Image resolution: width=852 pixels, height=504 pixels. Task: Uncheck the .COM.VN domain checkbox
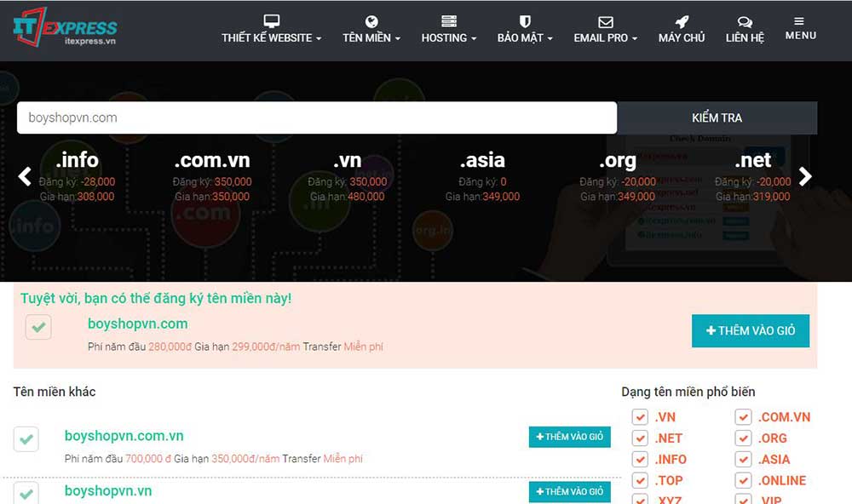point(744,417)
